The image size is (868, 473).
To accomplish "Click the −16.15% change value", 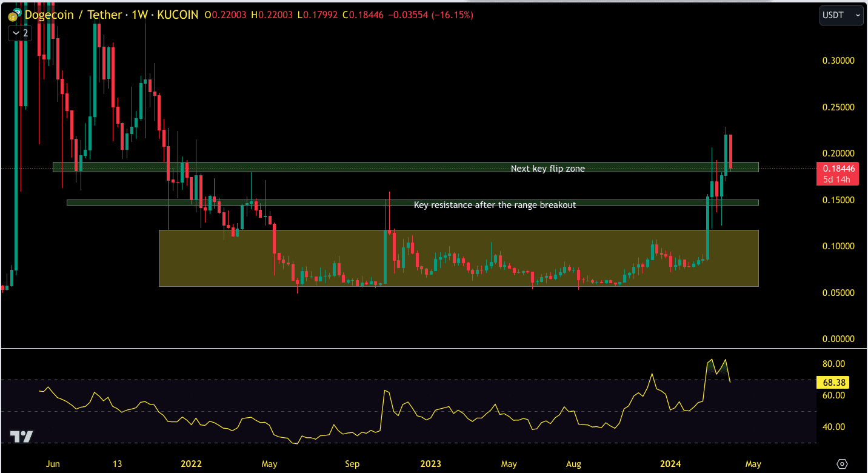I will (452, 15).
